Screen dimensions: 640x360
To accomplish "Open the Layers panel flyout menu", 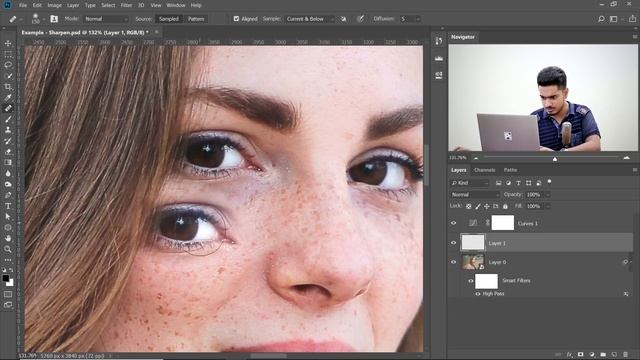I will click(x=635, y=170).
